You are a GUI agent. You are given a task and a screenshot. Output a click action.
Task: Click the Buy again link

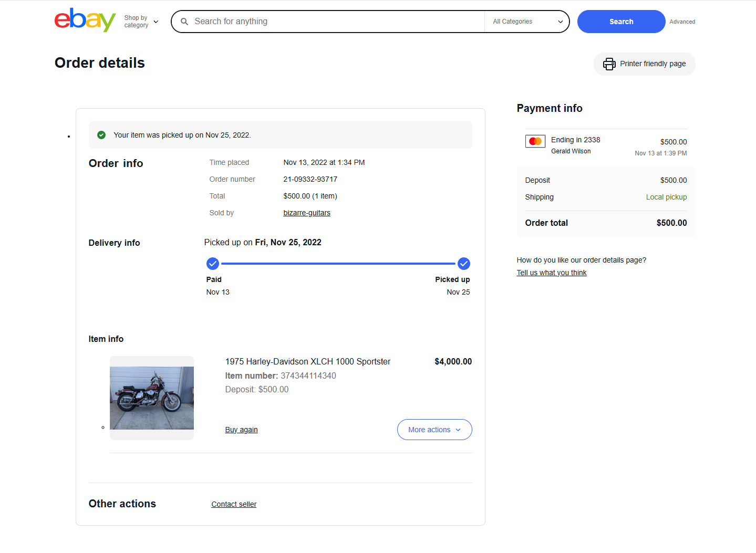click(241, 430)
